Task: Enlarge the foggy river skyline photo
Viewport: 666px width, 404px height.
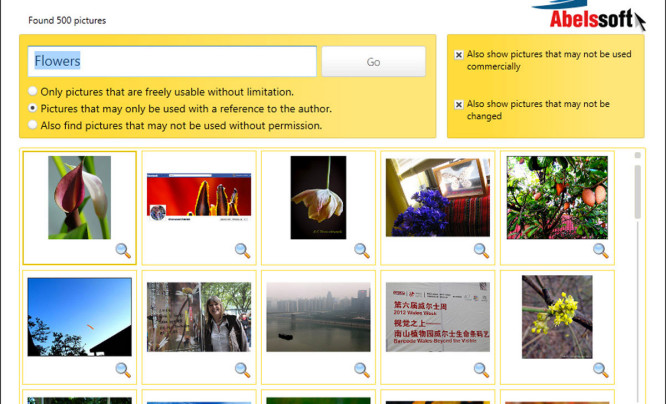Action: [362, 370]
